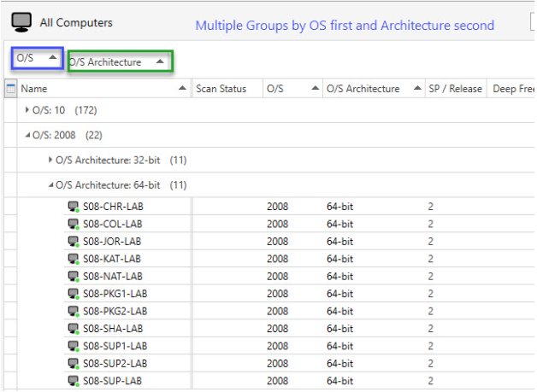
Task: Click the computer icon next to S08-CHR-LAB
Action: [x=74, y=207]
